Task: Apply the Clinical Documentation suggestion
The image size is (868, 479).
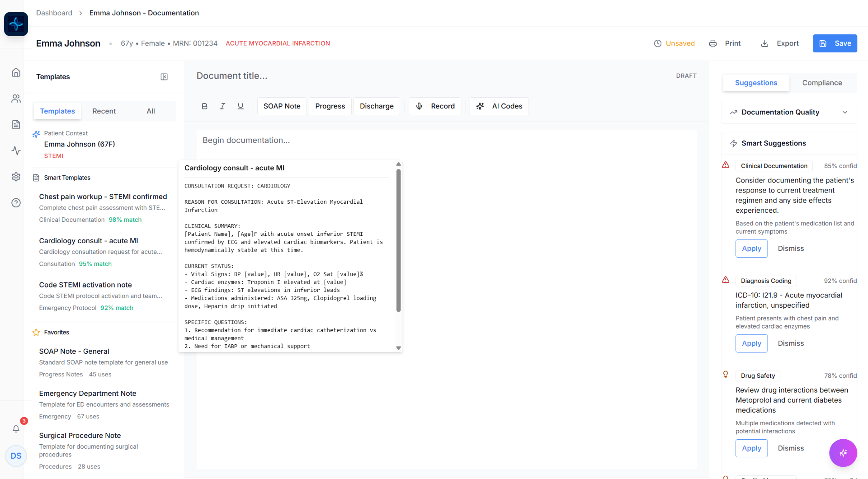Action: tap(751, 249)
